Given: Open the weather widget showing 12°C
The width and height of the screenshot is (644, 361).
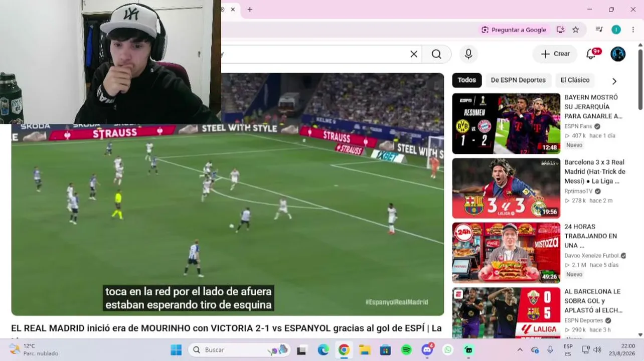Looking at the screenshot, I should click(34, 350).
